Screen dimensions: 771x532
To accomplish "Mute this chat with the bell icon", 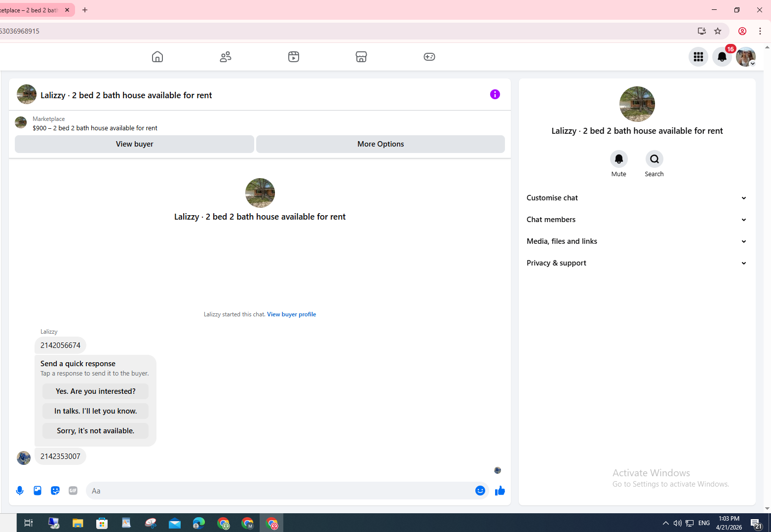I will click(619, 159).
